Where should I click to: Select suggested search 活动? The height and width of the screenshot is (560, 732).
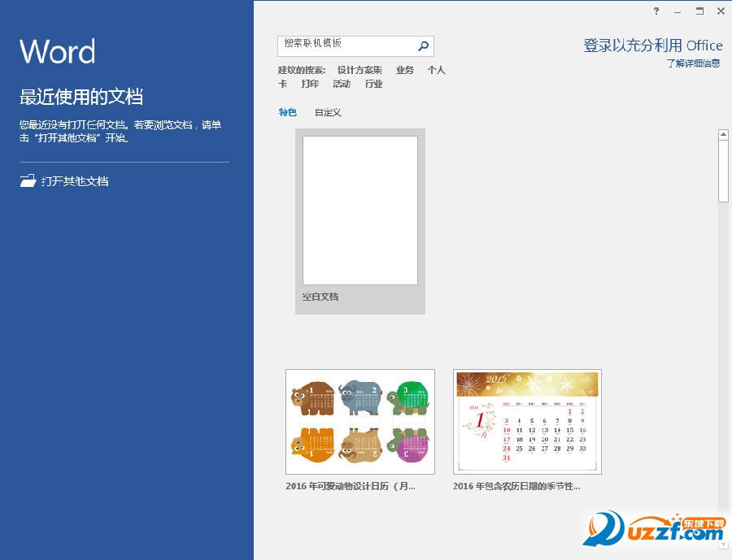click(x=342, y=84)
